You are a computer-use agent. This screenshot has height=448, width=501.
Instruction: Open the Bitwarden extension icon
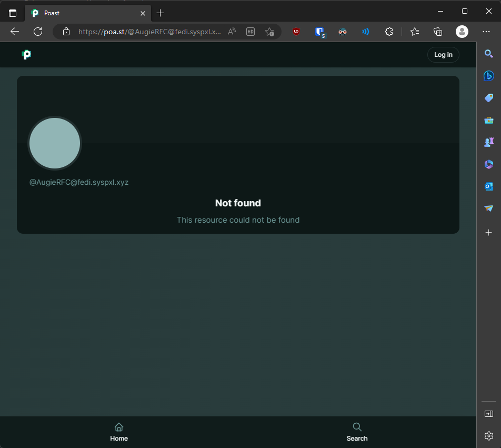tap(319, 32)
